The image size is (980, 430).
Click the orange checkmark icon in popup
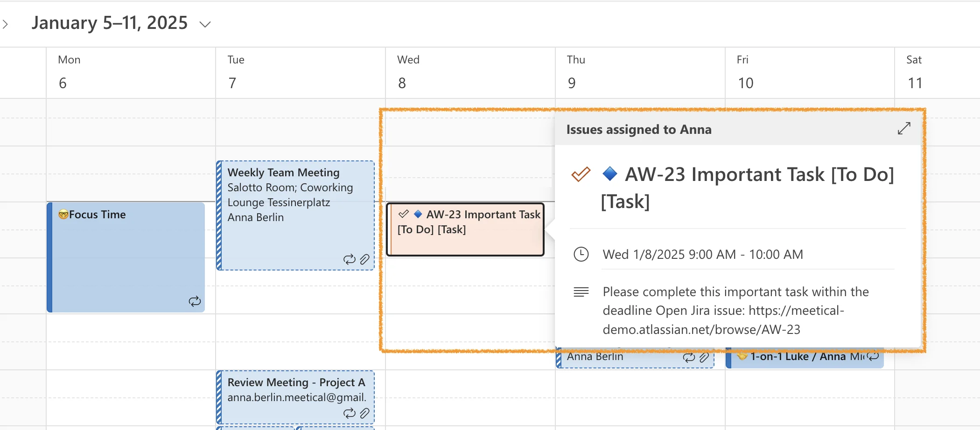coord(581,174)
